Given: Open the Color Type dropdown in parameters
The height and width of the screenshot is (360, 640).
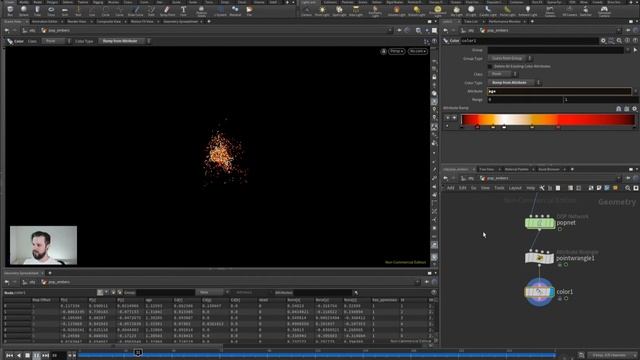Looking at the screenshot, I should pyautogui.click(x=514, y=82).
